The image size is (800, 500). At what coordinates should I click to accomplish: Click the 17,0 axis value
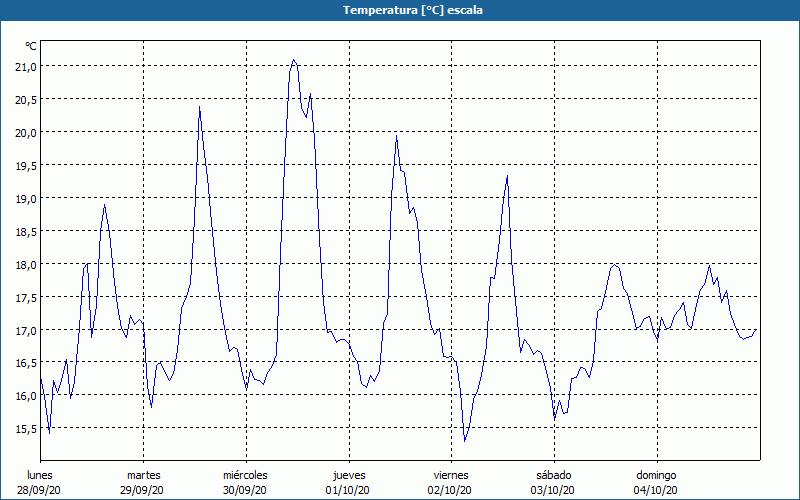click(x=26, y=331)
